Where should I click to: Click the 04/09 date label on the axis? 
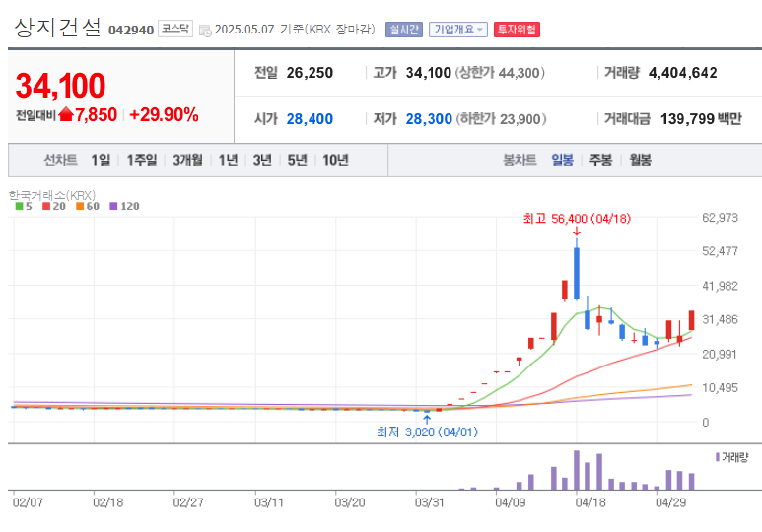click(x=510, y=502)
